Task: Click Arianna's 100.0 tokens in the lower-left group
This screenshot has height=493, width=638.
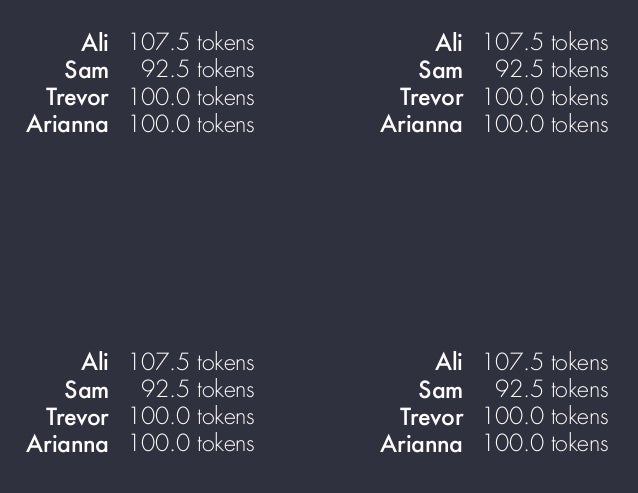Action: coord(192,444)
